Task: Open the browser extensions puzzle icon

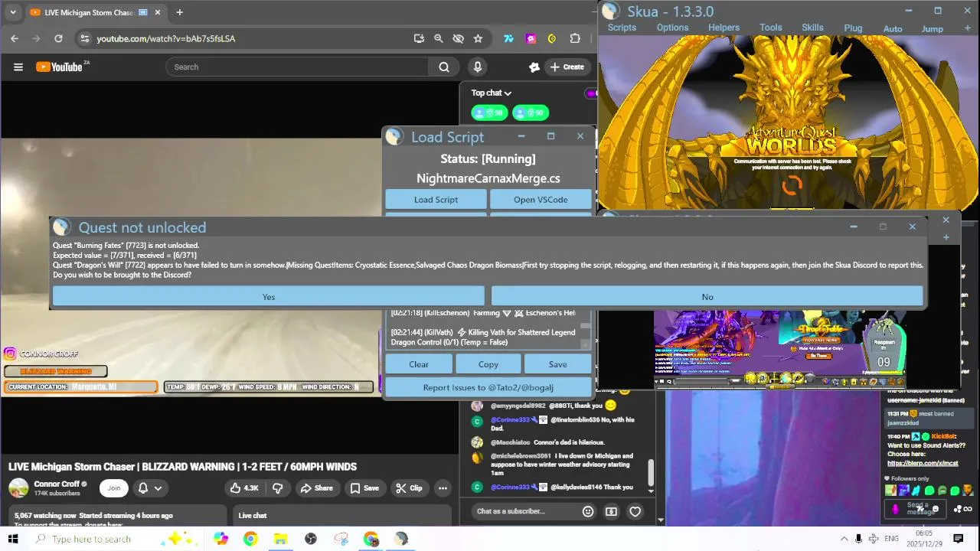Action: point(575,38)
